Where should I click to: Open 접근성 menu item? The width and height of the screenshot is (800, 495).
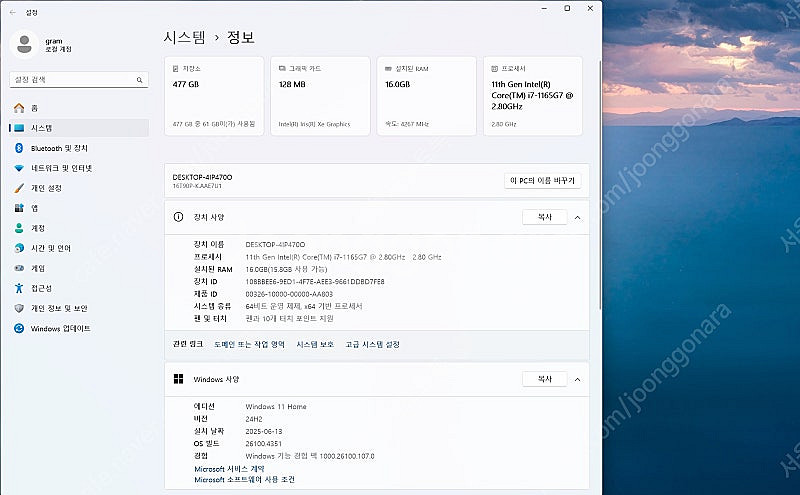coord(79,288)
